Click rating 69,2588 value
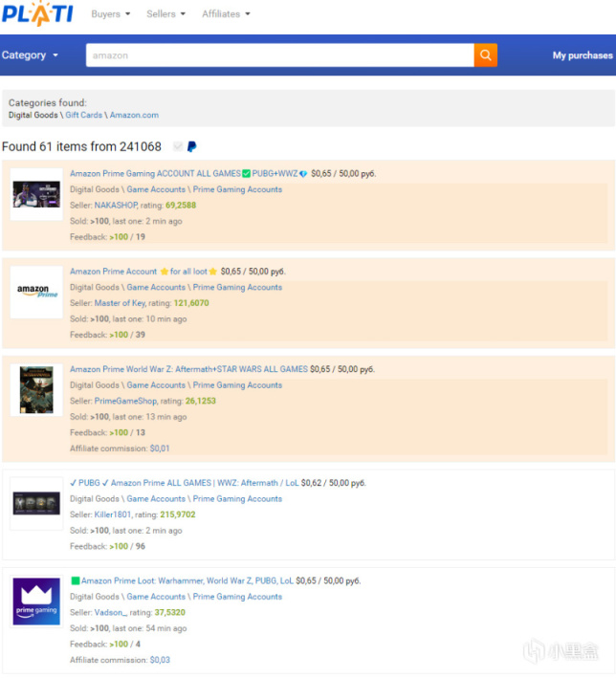 (x=181, y=205)
